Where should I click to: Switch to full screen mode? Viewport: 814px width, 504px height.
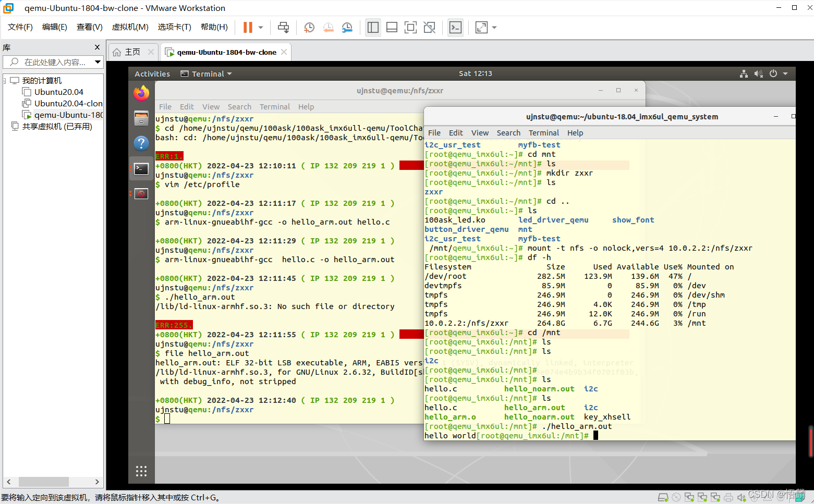point(410,27)
